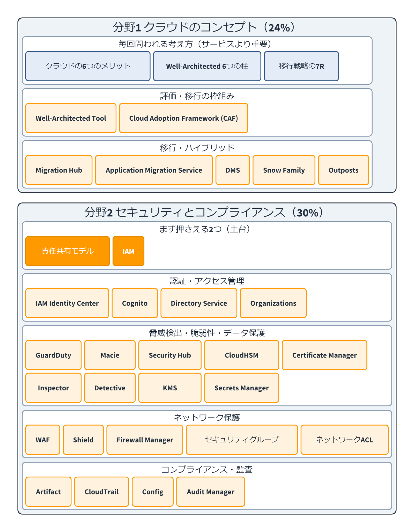Click the Secrets Manager box
This screenshot has width=414, height=532.
coord(241,388)
